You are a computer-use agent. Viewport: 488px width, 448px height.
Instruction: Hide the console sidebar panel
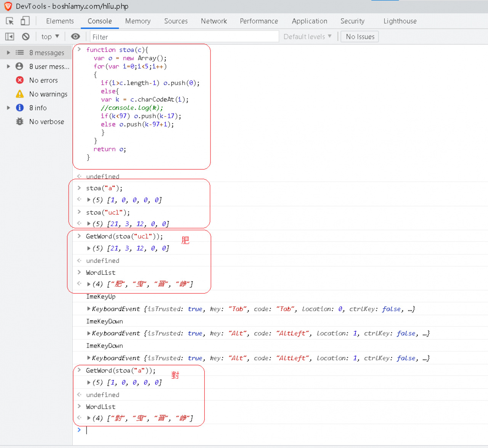pos(10,37)
